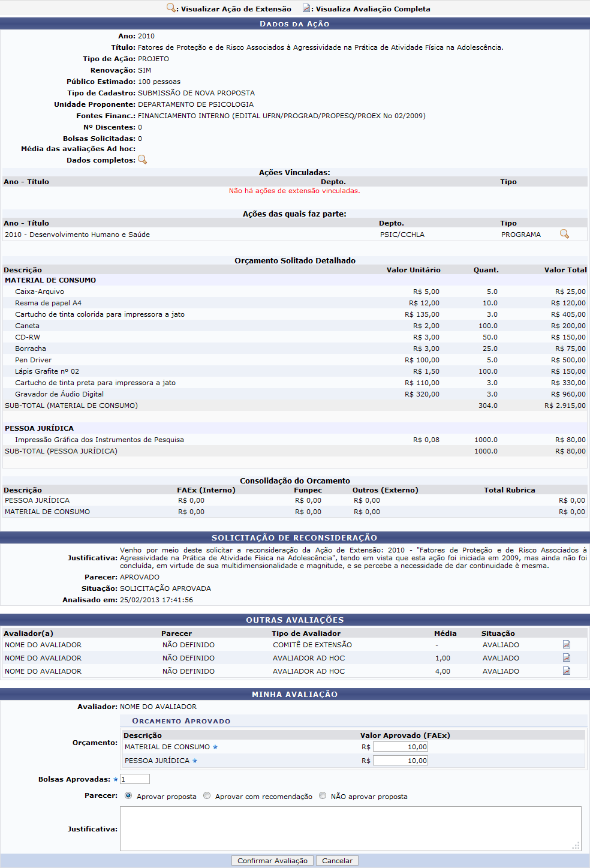
Task: Click the Material de Consumo approved value field
Action: point(400,747)
